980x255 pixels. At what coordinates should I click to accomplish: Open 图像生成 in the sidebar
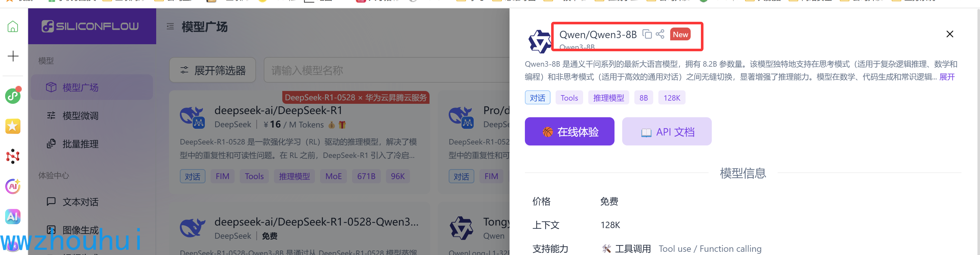pos(92,230)
